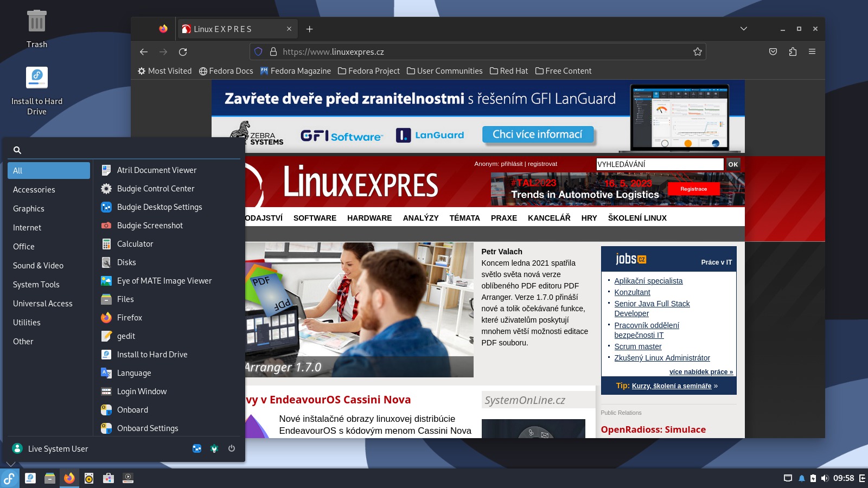Go back in Firefox

pyautogui.click(x=144, y=52)
